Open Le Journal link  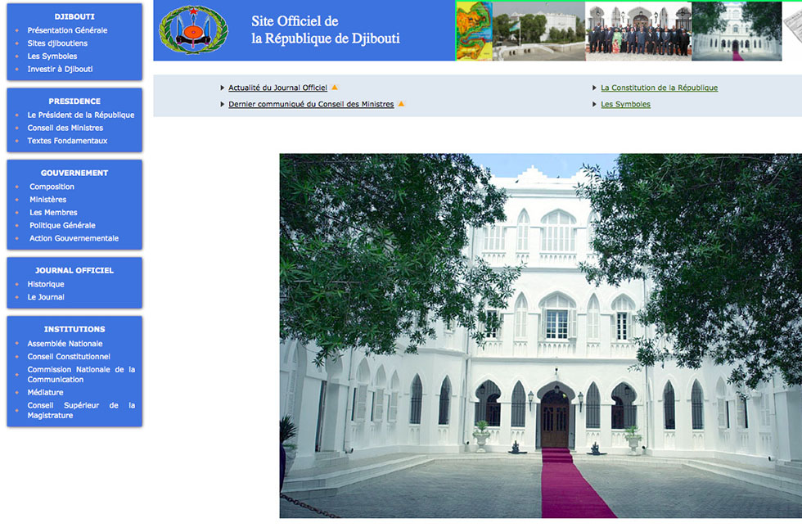click(46, 296)
